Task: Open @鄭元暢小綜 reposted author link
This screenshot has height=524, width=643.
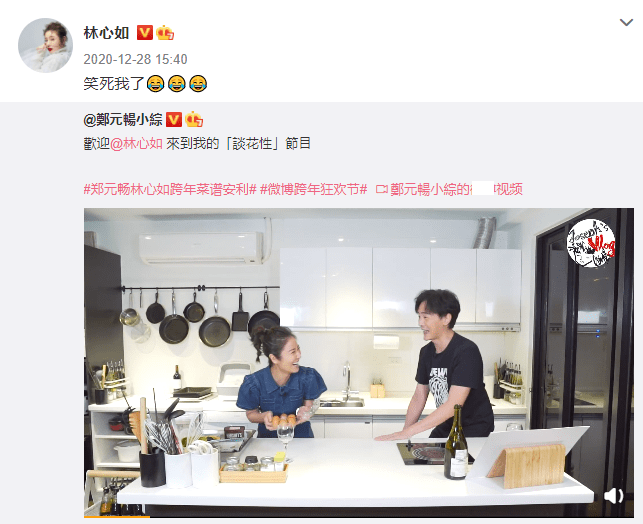Action: point(123,120)
